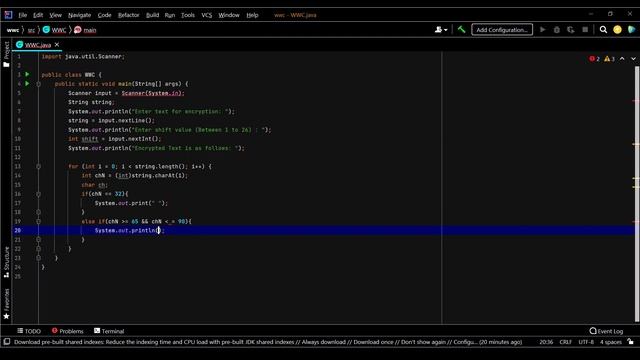Click the shared indexes notification in status bar
Screen dimensions: 640x360
[268, 342]
